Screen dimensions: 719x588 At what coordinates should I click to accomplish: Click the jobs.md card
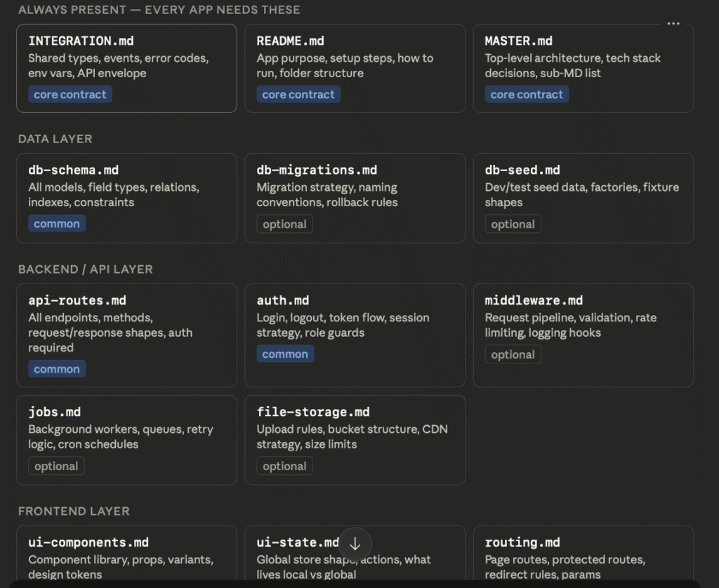(x=126, y=439)
